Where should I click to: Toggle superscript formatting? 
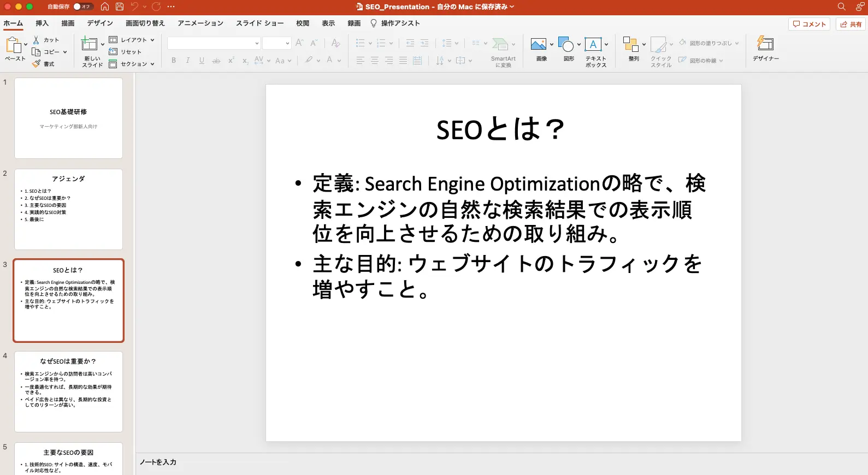tap(231, 61)
